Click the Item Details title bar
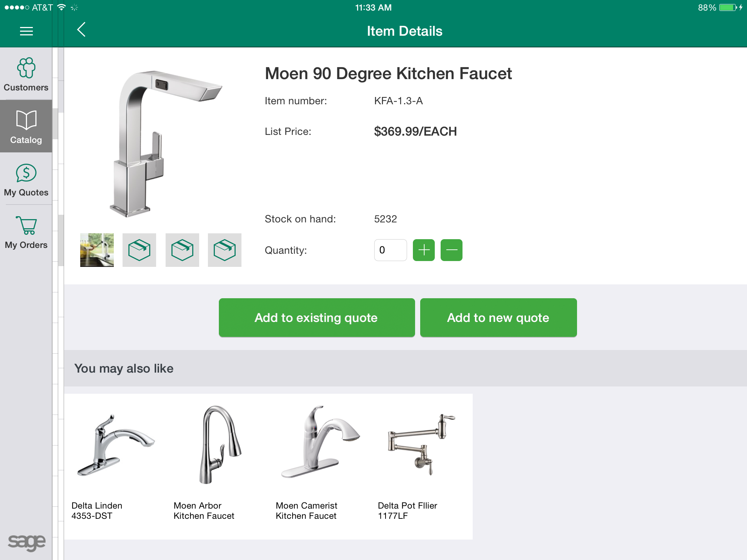Image resolution: width=747 pixels, height=560 pixels. (404, 31)
